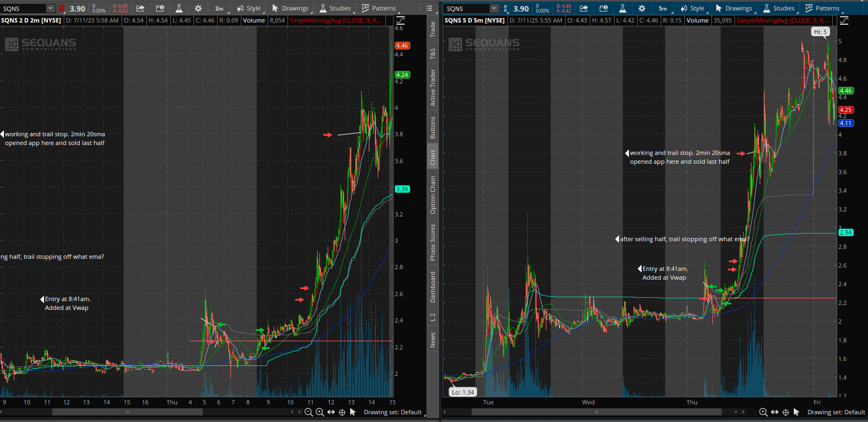Click the red link indicator beside the left SQNS symbol box
Viewport: 868px width, 422px height.
pyautogui.click(x=62, y=9)
